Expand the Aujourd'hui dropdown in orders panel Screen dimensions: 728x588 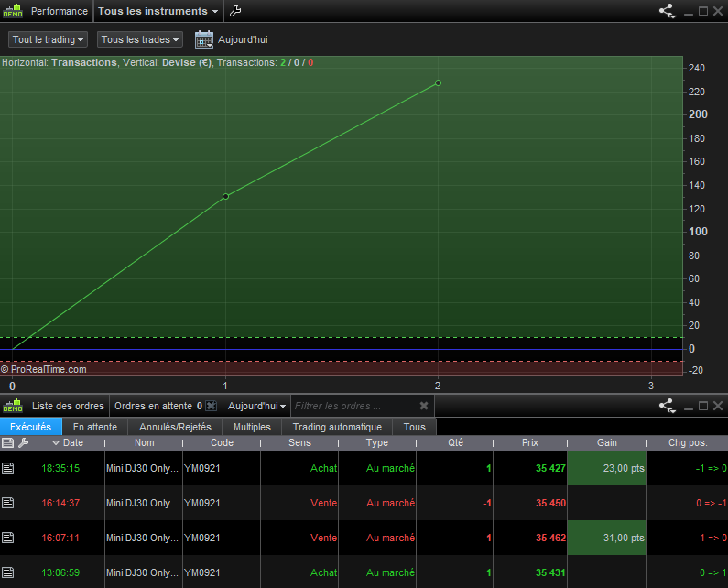pos(257,406)
